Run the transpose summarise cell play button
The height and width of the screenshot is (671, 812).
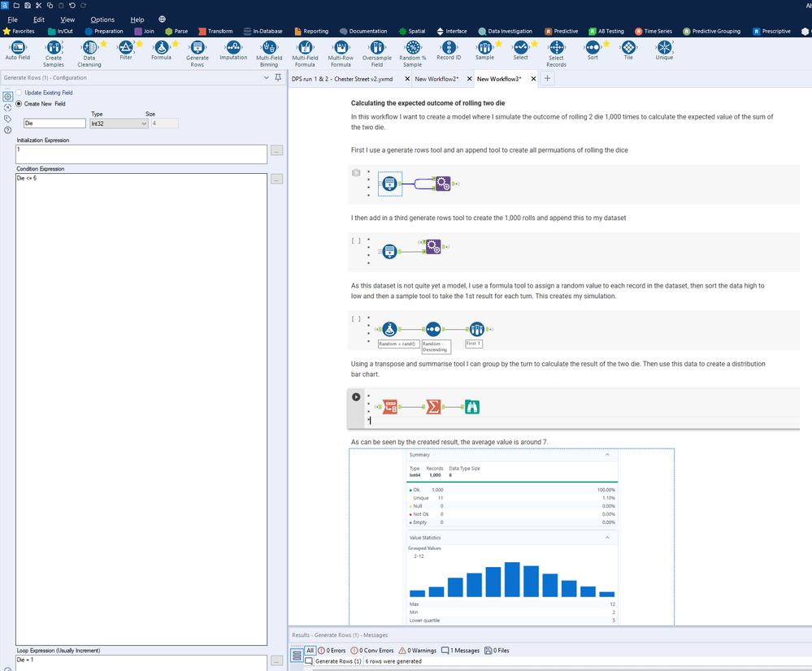(x=356, y=396)
